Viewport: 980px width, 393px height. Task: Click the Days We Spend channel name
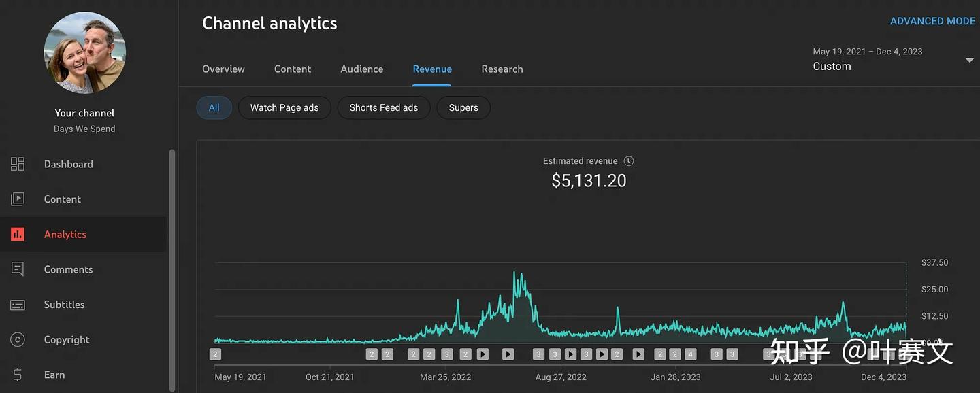pos(84,129)
